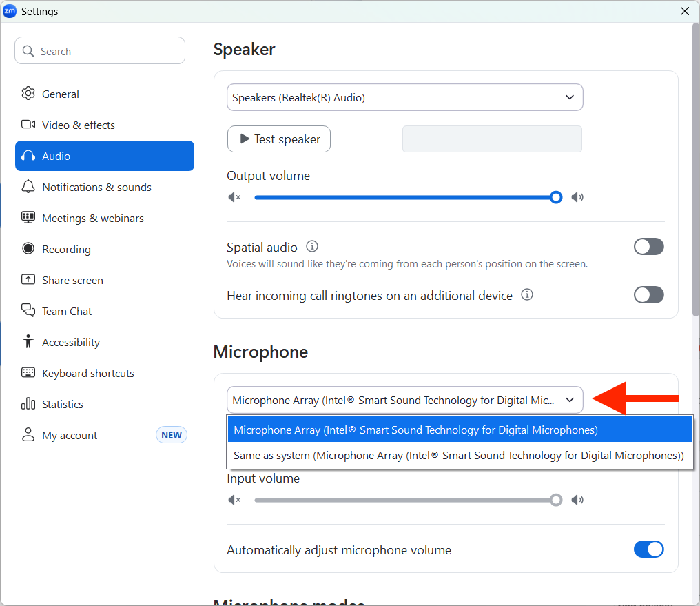Disable automatically adjust microphone volume
700x606 pixels.
(x=648, y=549)
